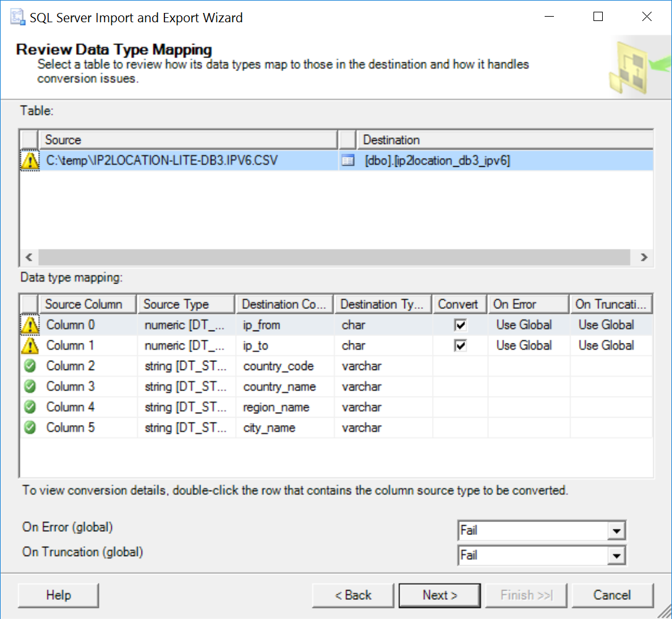Cancel the import wizard

(612, 596)
